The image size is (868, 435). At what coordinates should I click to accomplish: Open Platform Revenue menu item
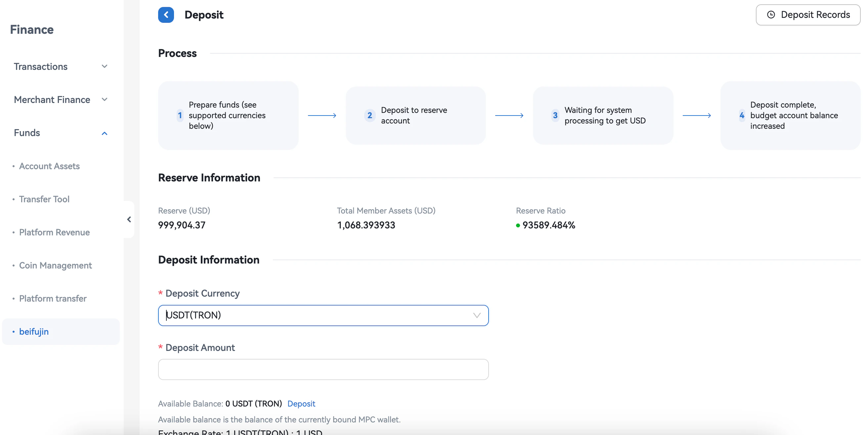(x=55, y=232)
